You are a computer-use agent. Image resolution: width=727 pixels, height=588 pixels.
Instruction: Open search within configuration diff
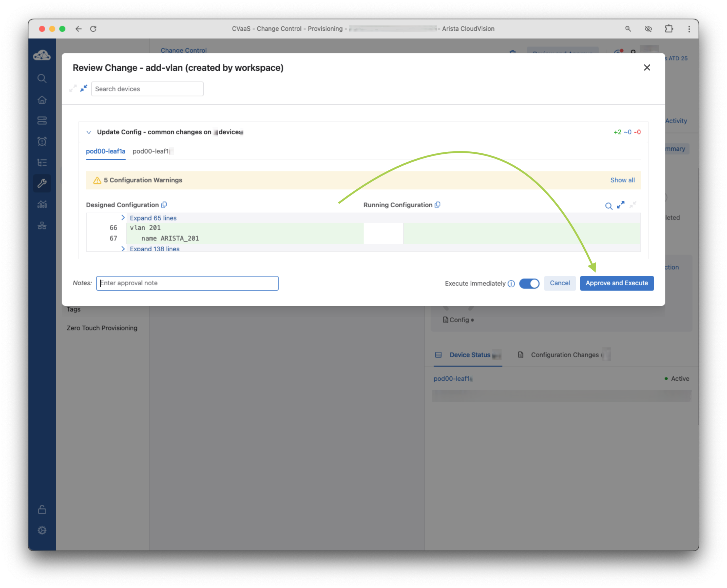(x=608, y=206)
